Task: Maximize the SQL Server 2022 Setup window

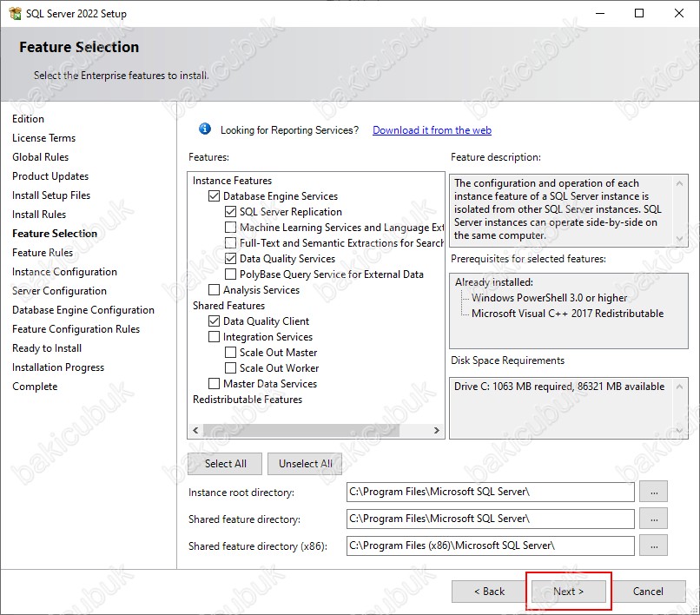Action: (x=639, y=13)
